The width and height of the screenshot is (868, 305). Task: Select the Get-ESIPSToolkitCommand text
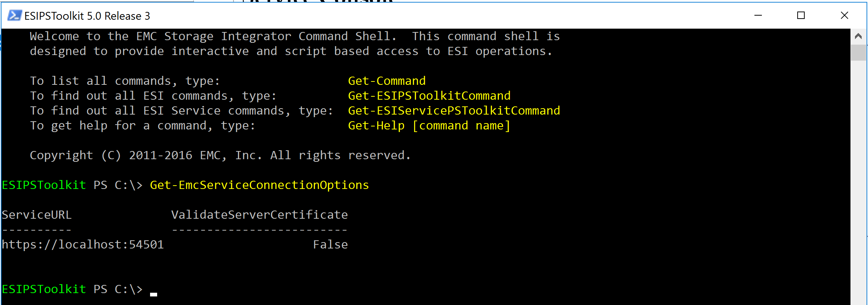click(429, 96)
